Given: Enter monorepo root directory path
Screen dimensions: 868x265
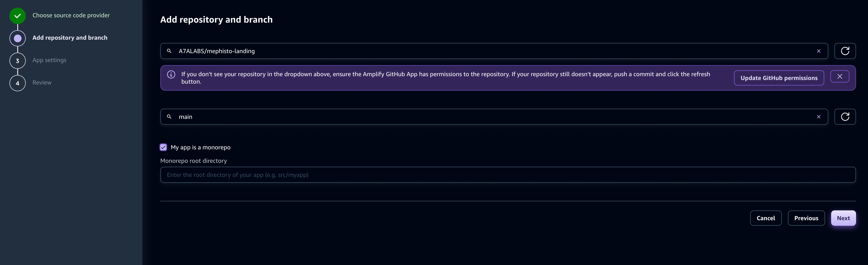Looking at the screenshot, I should point(508,175).
